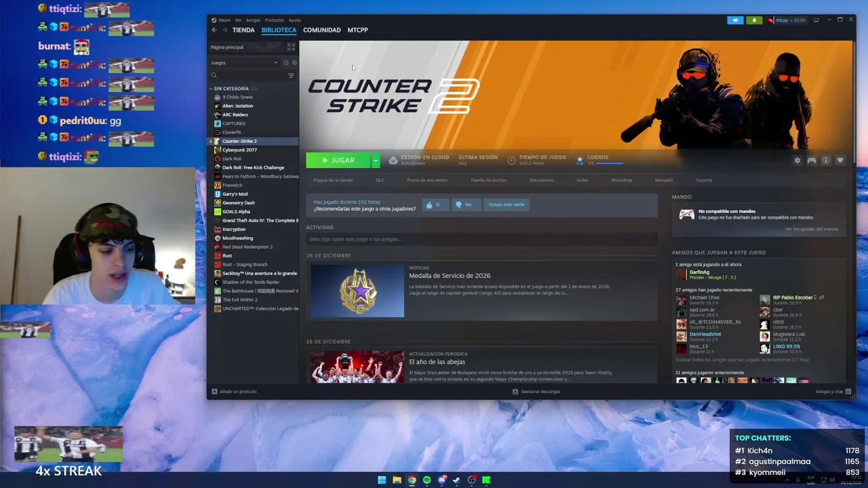Image resolution: width=868 pixels, height=488 pixels.
Task: Go forward with the Steam forward arrow
Action: pyautogui.click(x=225, y=30)
